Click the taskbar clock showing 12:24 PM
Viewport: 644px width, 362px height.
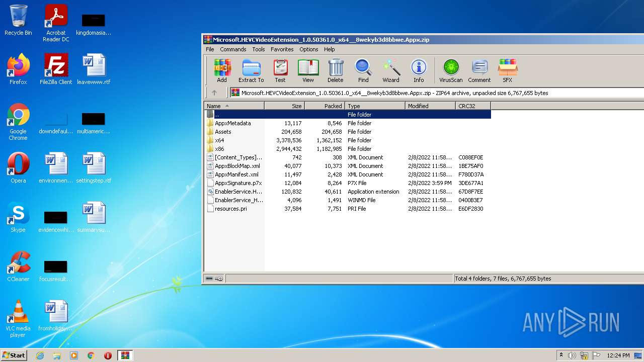618,355
